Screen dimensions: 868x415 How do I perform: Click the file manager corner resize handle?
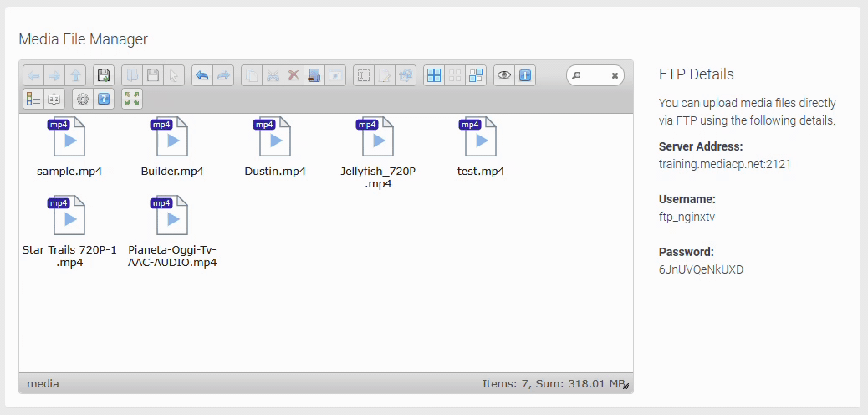pos(626,387)
